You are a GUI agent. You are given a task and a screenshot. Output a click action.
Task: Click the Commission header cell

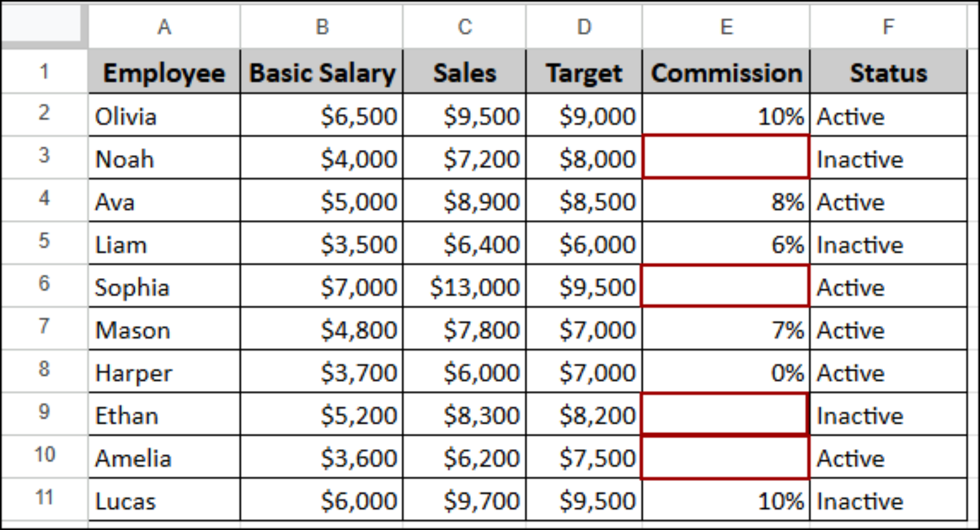pos(726,73)
